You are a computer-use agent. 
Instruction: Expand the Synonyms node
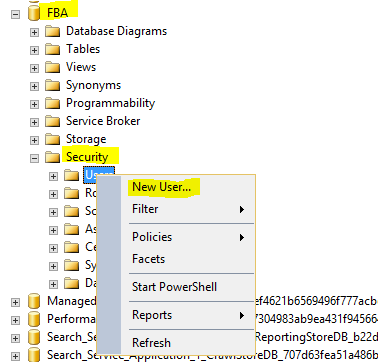coord(34,86)
